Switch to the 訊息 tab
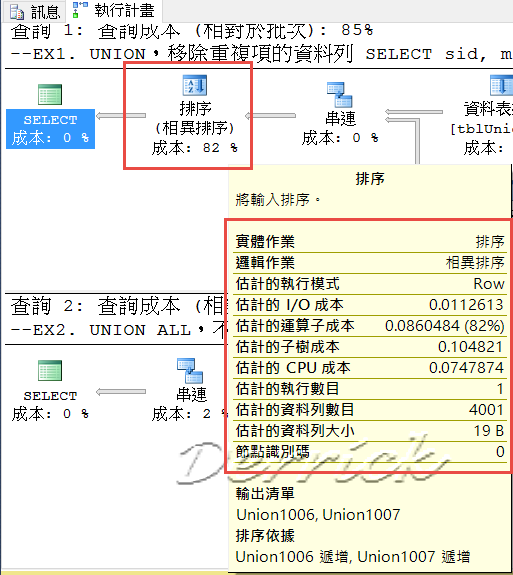 coord(35,11)
